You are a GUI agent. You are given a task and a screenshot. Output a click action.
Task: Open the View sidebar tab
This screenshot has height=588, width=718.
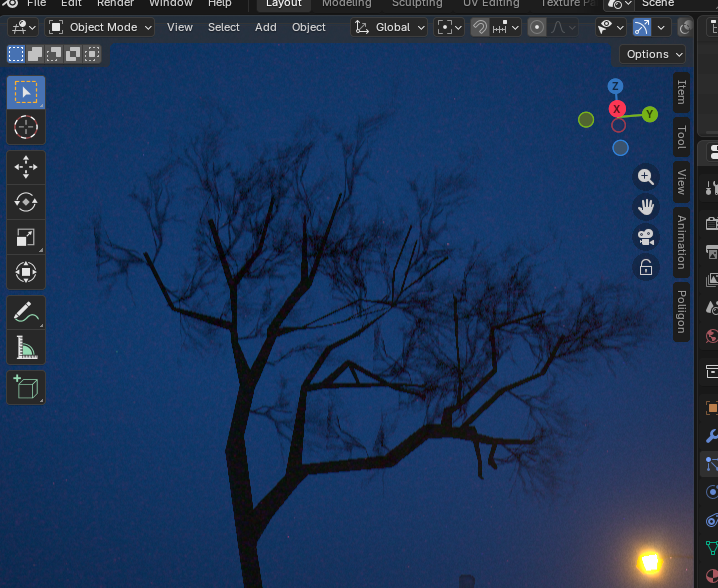click(681, 182)
